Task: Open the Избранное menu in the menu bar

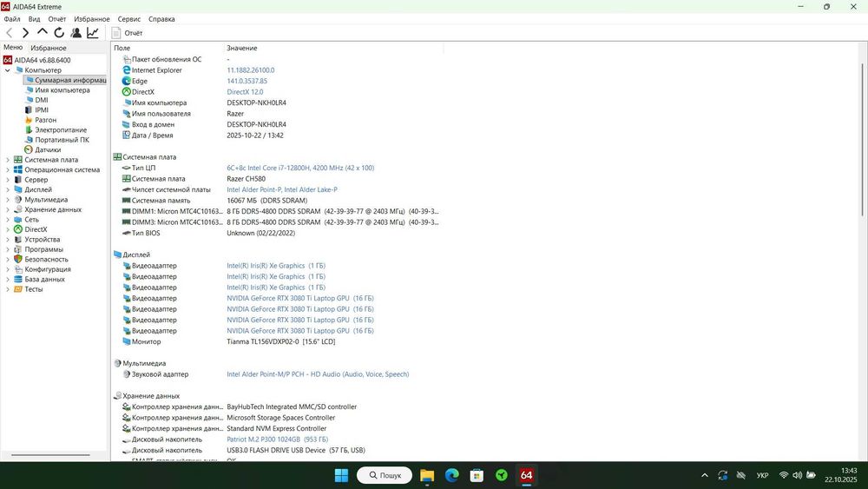Action: [x=92, y=19]
